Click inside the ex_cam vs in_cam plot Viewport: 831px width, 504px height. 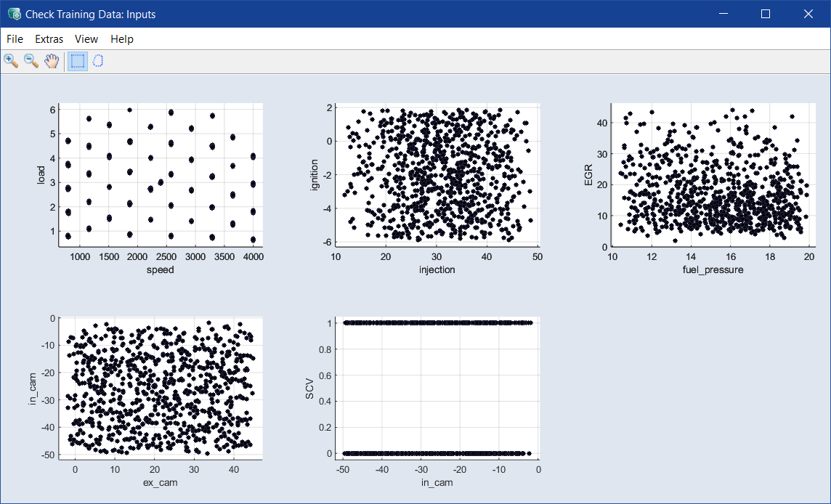coord(161,388)
